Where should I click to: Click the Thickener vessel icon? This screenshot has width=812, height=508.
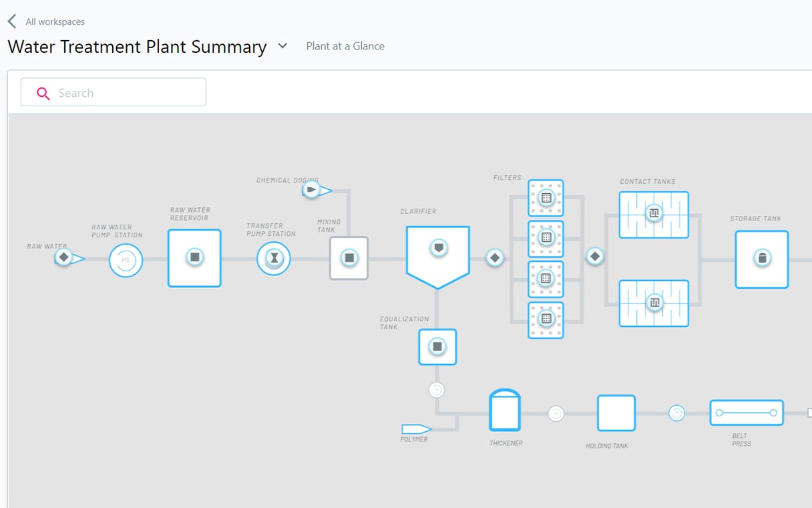click(x=505, y=410)
